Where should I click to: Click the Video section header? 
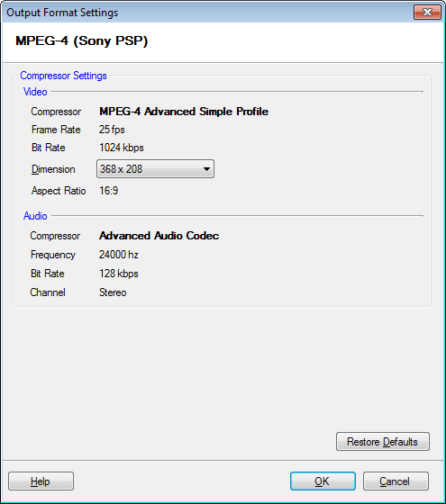point(35,92)
